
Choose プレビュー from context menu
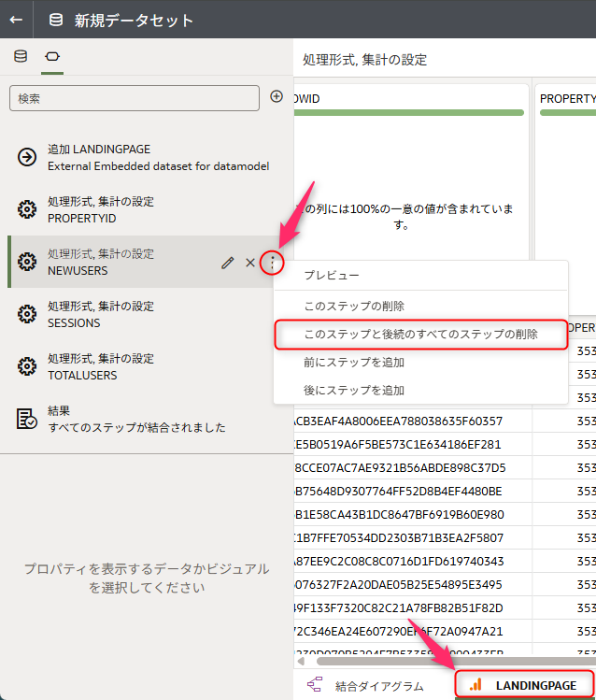pos(420,276)
